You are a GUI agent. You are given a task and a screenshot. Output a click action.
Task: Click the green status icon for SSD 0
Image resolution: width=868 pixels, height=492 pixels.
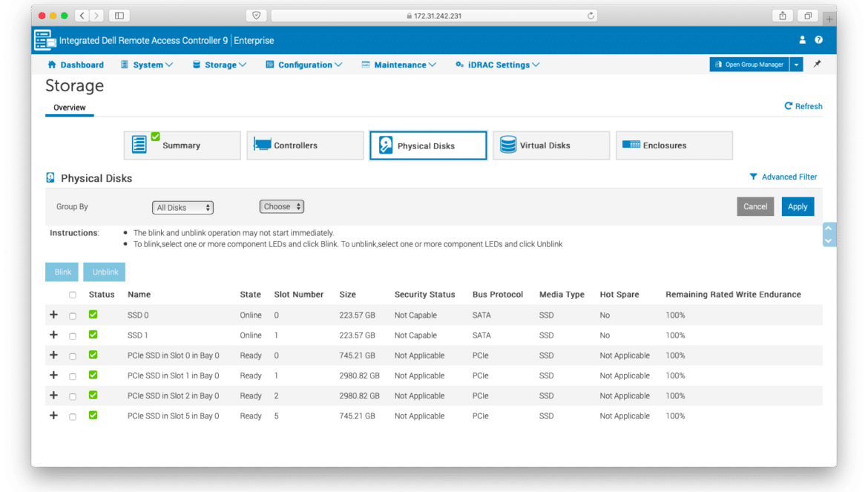[x=93, y=315]
